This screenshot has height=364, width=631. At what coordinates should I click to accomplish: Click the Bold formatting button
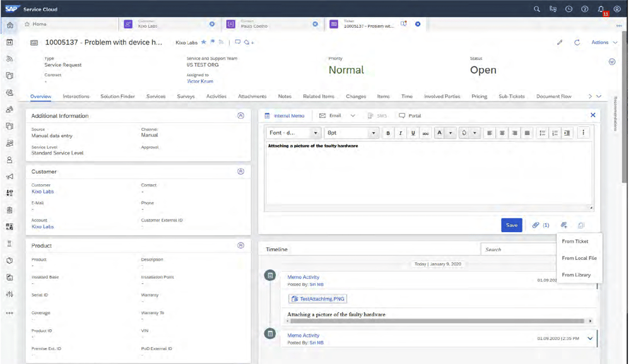(388, 133)
